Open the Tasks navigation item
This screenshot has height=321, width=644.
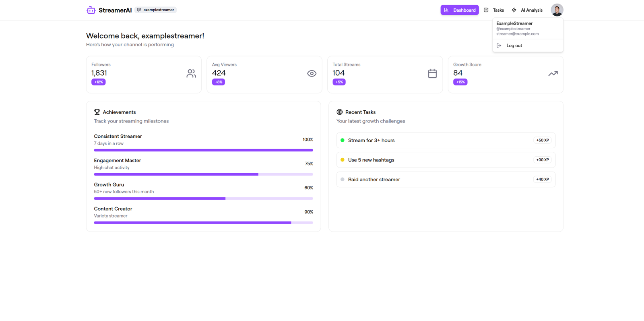click(x=494, y=10)
